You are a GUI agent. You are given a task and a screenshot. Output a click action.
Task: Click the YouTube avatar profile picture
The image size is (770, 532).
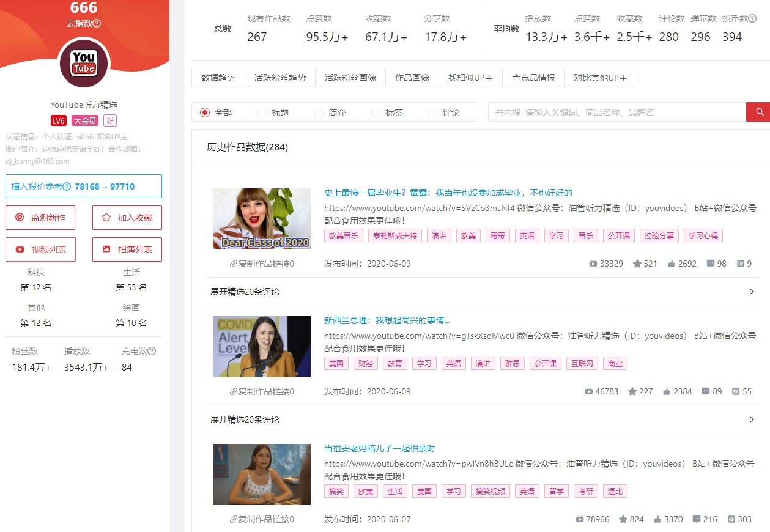pyautogui.click(x=84, y=63)
